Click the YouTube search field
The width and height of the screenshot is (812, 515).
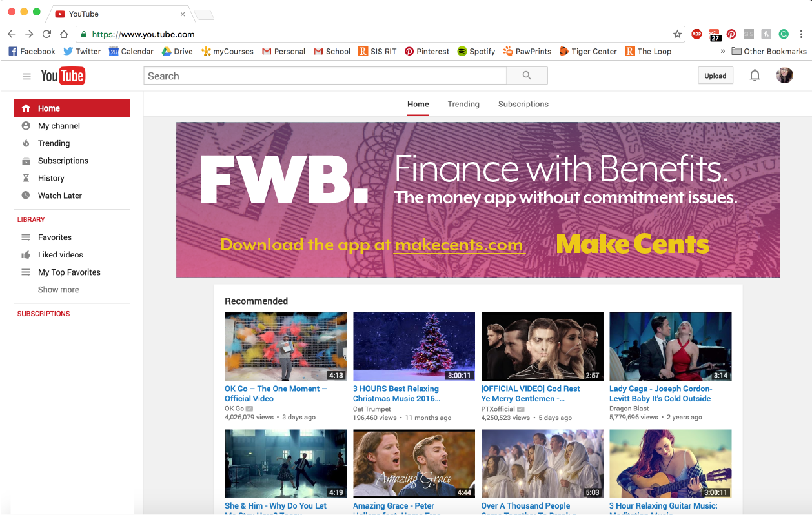pyautogui.click(x=325, y=76)
